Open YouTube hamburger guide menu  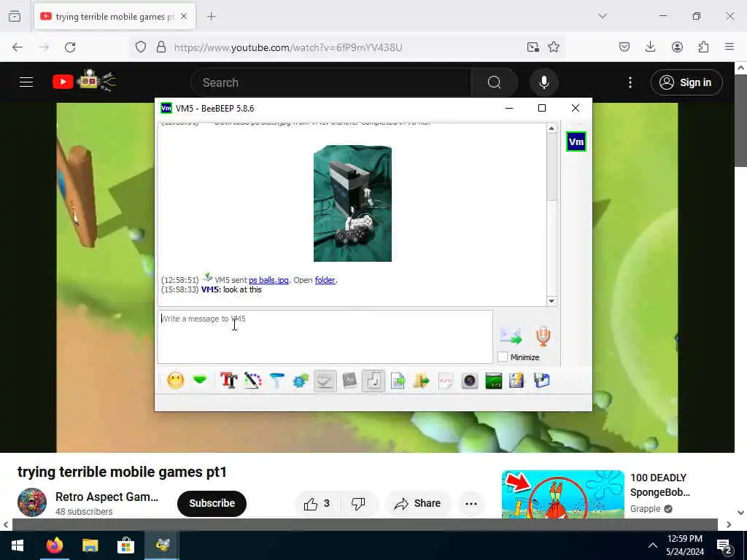(x=26, y=82)
